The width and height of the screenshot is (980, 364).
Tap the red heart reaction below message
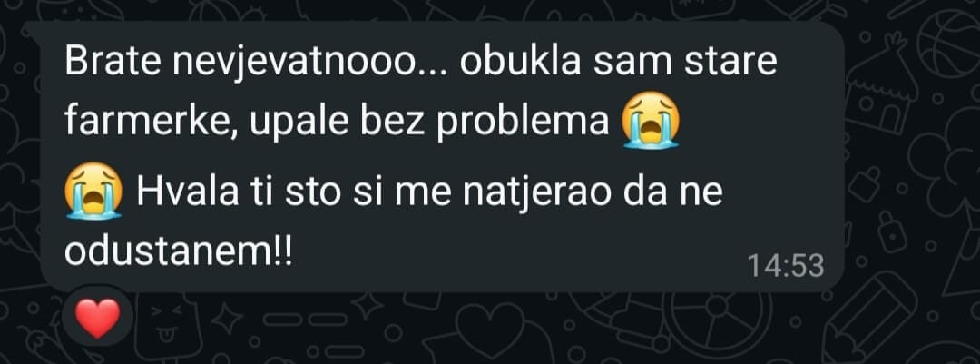coord(97,318)
